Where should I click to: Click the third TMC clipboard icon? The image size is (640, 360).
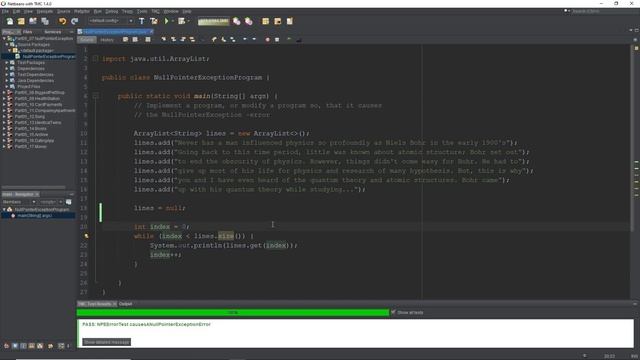click(290, 21)
